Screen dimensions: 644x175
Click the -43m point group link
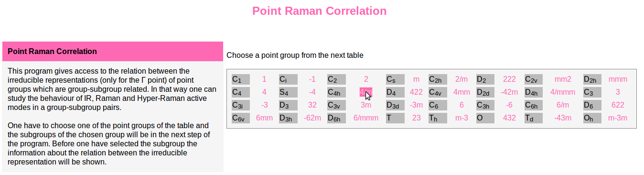(x=563, y=118)
